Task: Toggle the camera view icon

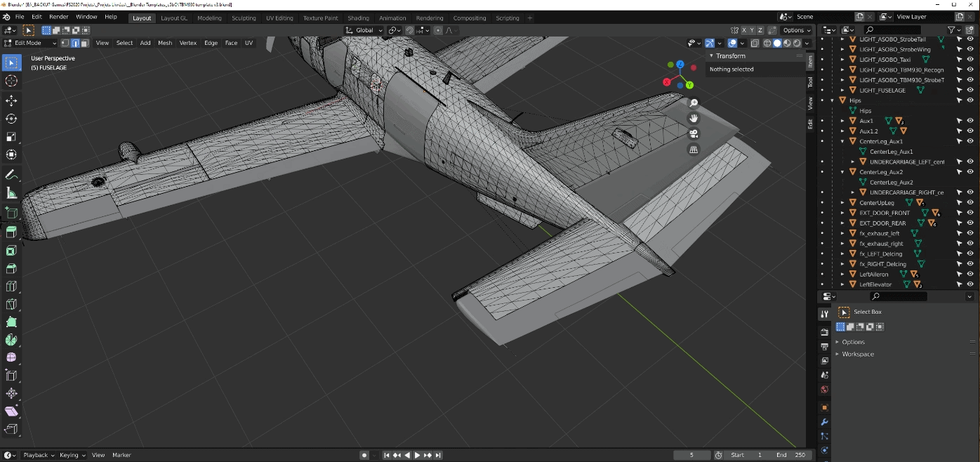Action: 694,134
